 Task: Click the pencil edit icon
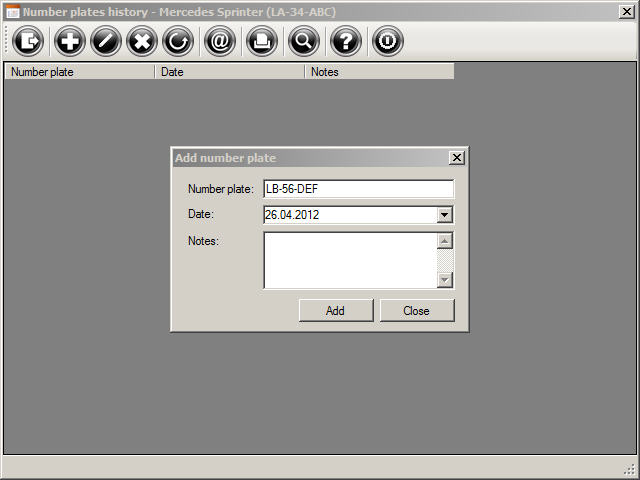[x=105, y=42]
